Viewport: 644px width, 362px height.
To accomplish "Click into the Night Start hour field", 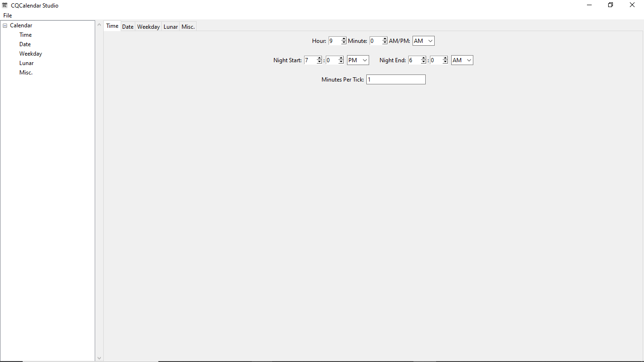I will coord(310,60).
